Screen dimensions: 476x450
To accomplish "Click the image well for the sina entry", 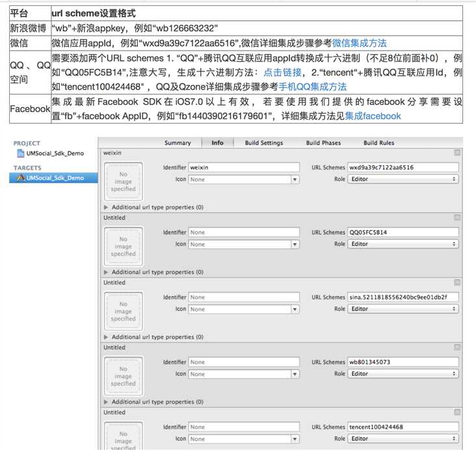I will [x=124, y=311].
